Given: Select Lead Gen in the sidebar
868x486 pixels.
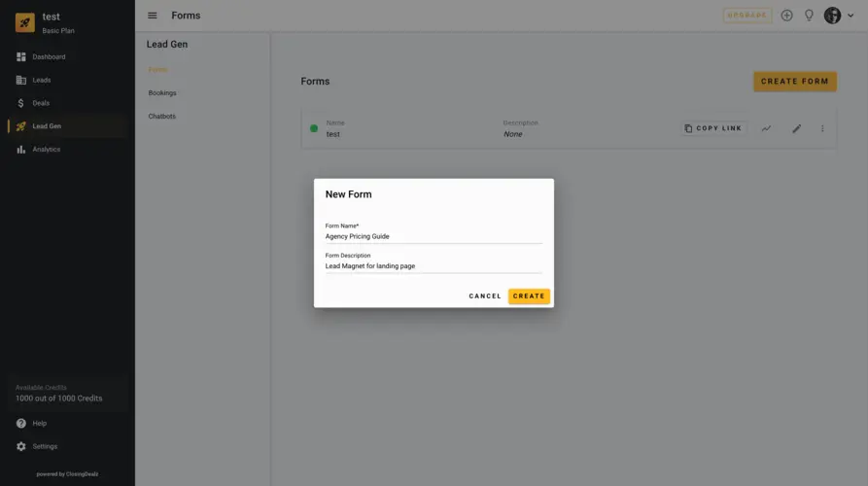Looking at the screenshot, I should (x=67, y=126).
